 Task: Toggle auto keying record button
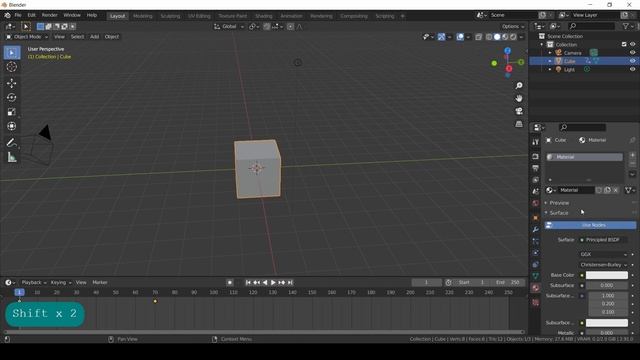[x=230, y=282]
